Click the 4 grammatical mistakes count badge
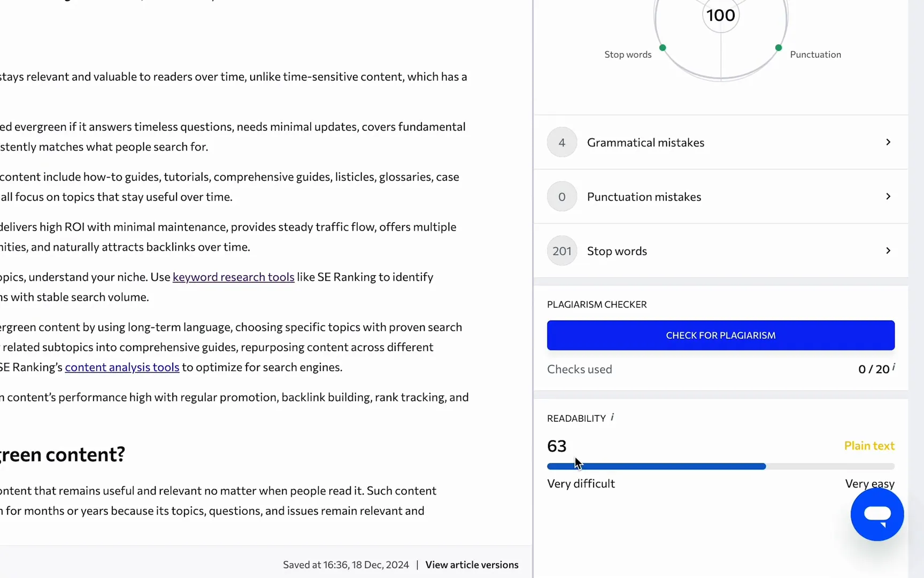 [561, 142]
